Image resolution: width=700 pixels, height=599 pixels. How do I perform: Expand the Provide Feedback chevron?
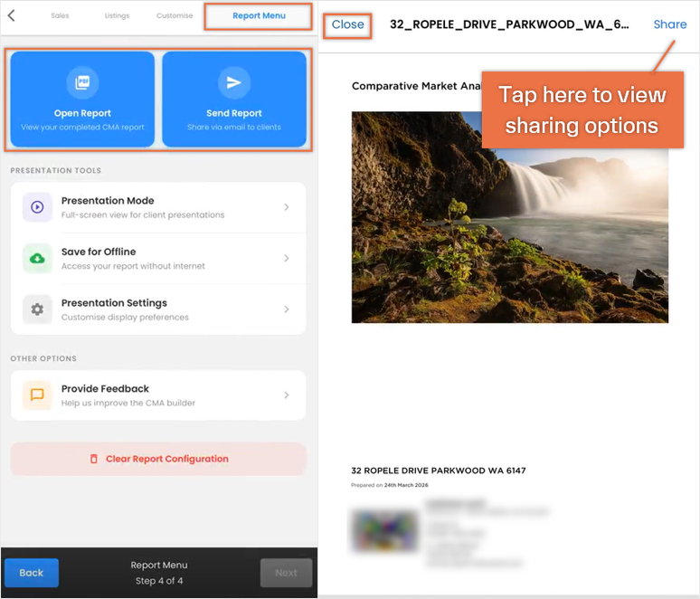click(x=287, y=395)
